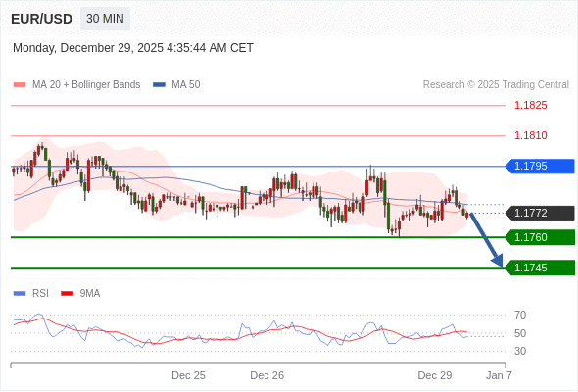Click the MA 20 + Bollinger Bands legend label

click(86, 85)
